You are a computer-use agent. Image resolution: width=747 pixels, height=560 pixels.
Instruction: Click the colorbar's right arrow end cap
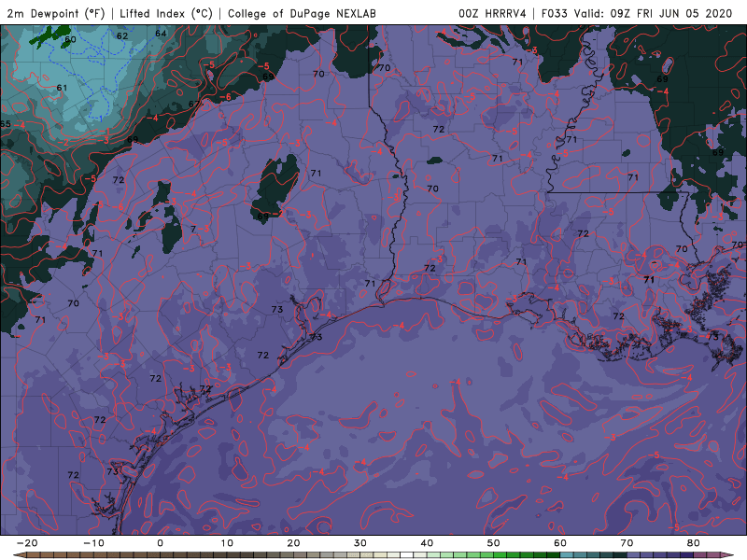click(x=727, y=555)
